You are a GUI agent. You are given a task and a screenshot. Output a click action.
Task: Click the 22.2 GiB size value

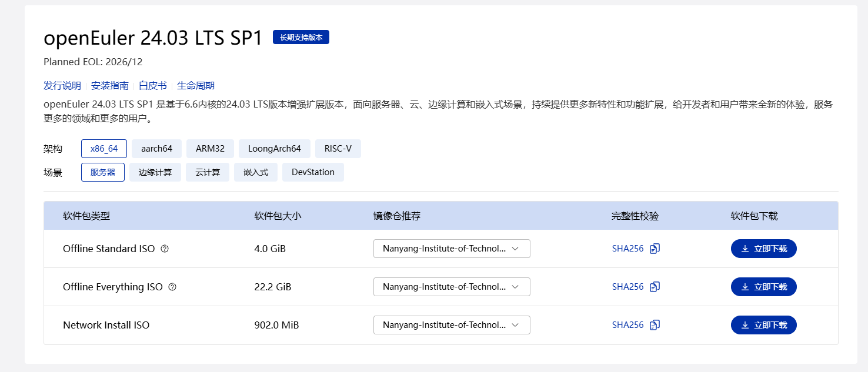pyautogui.click(x=273, y=287)
